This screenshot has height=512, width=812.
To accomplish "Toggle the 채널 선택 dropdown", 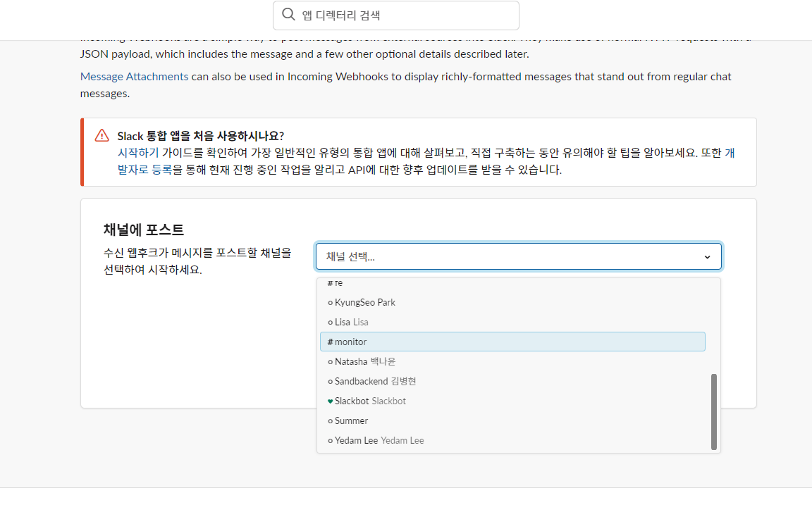I will 518,256.
